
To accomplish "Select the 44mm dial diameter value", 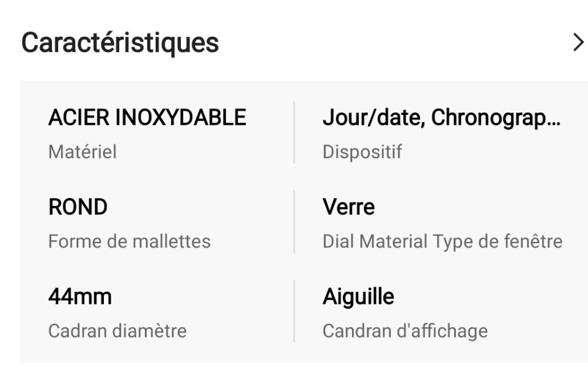I will [x=80, y=297].
